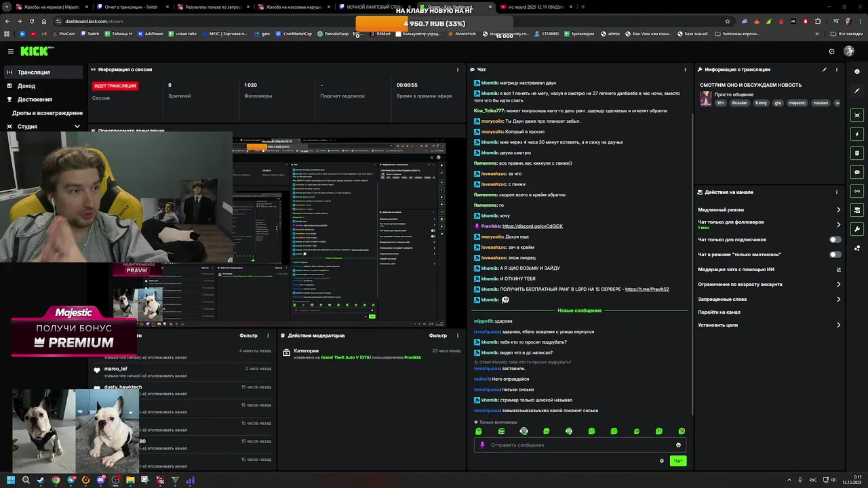Toggle the document widget icon in sidebar

click(857, 153)
